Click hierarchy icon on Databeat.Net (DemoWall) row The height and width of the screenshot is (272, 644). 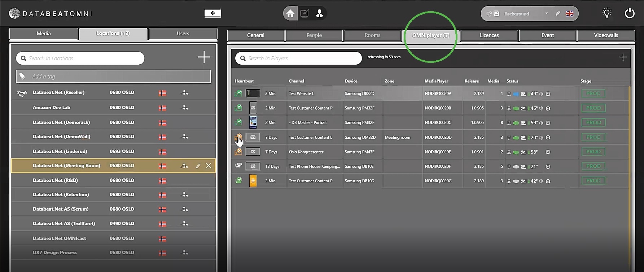click(185, 137)
